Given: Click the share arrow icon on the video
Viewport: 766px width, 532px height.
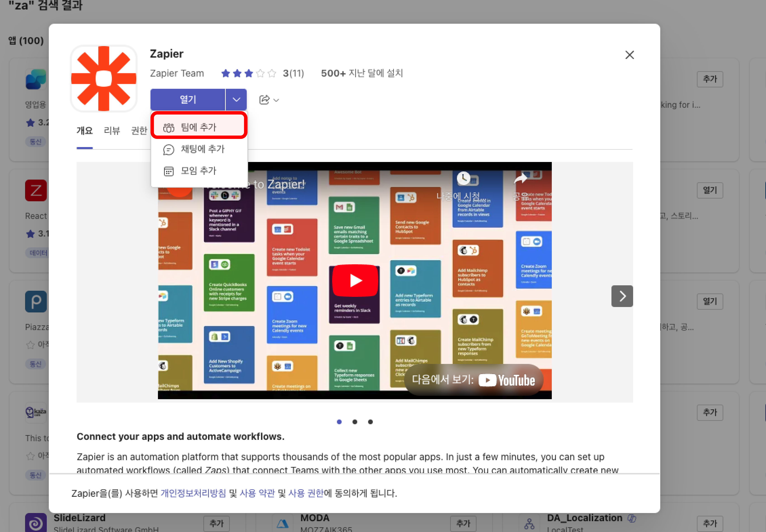Looking at the screenshot, I should [521, 179].
